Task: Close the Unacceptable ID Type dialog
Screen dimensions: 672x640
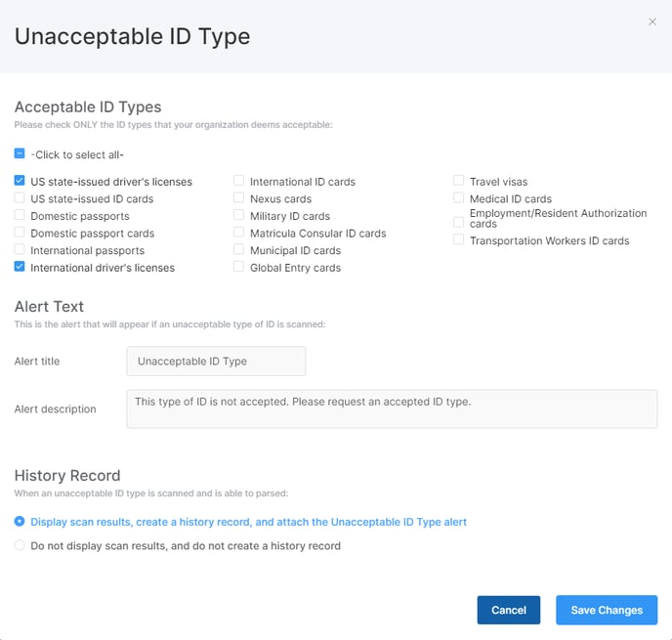Action: point(651,21)
